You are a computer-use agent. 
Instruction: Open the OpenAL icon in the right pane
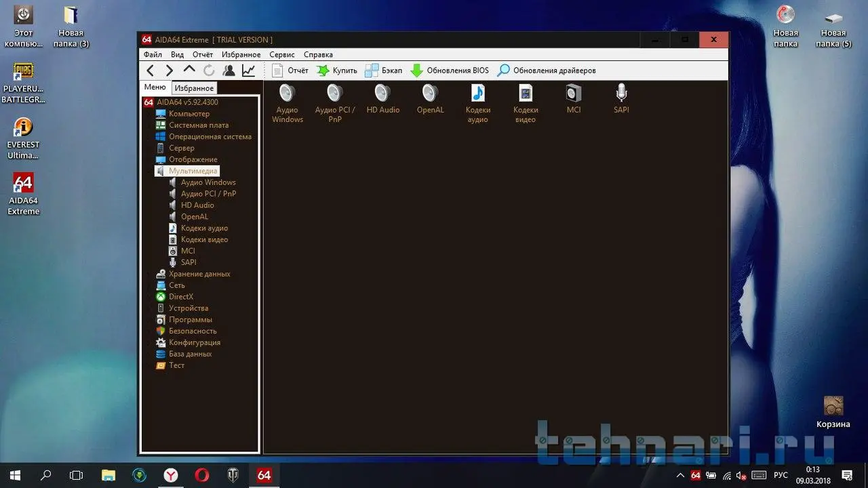click(x=430, y=99)
